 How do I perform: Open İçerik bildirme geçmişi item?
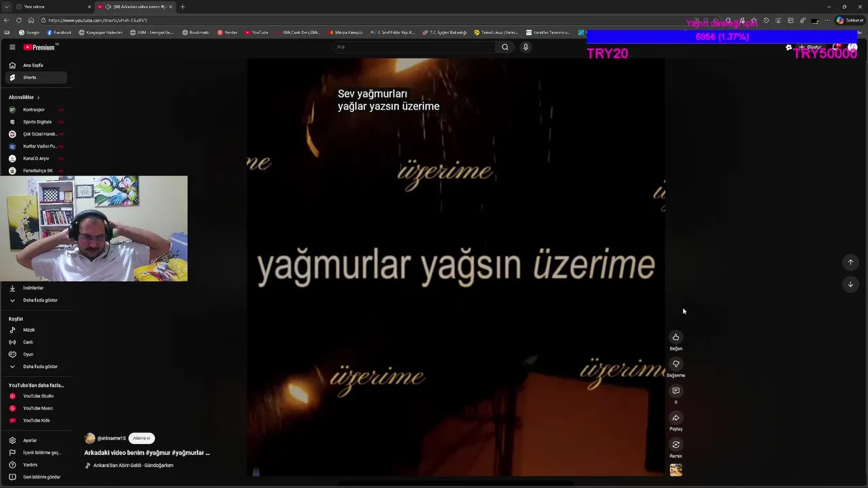(35, 453)
